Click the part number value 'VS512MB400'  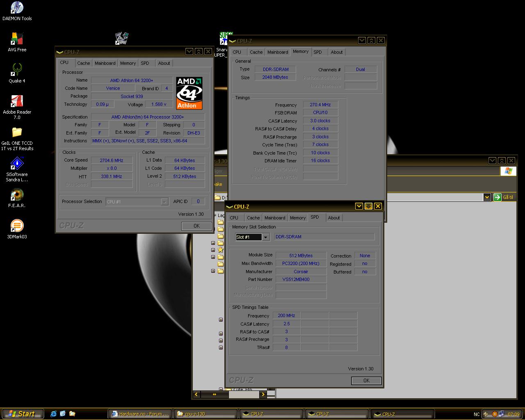[301, 279]
